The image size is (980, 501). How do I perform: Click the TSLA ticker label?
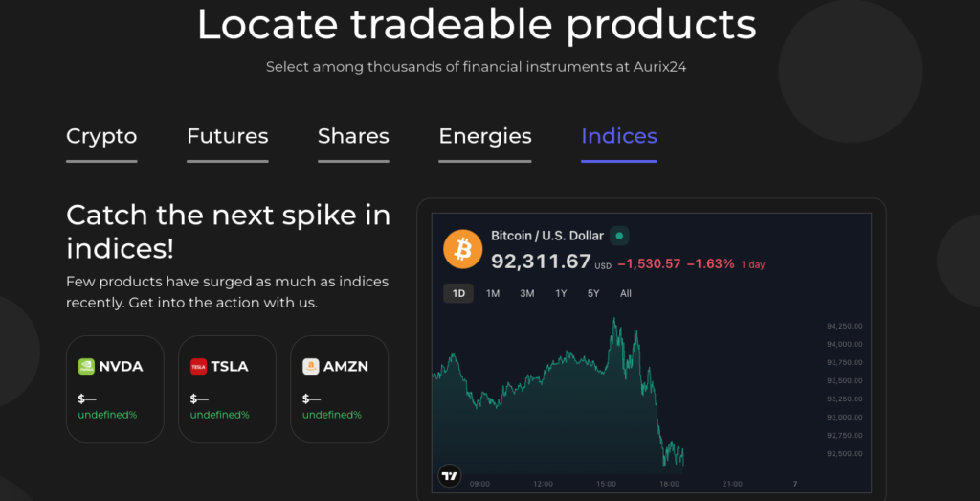click(x=229, y=366)
